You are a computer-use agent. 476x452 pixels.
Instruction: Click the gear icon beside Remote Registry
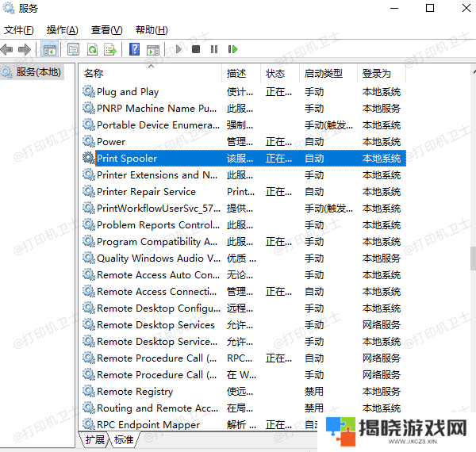(x=89, y=391)
